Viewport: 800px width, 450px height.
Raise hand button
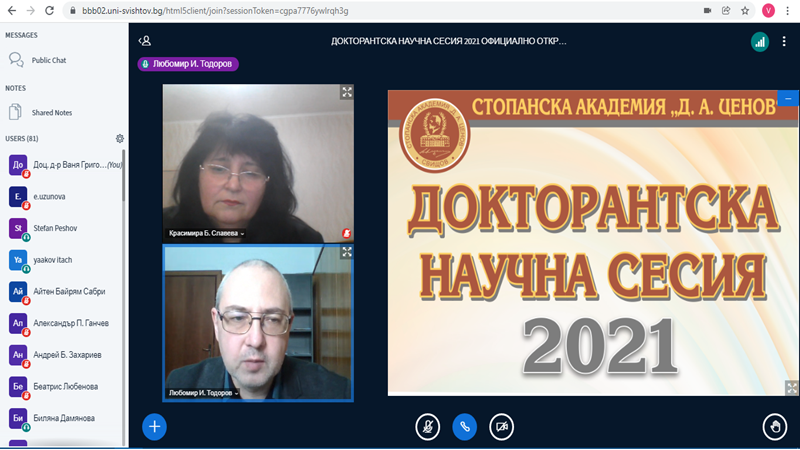(x=775, y=427)
